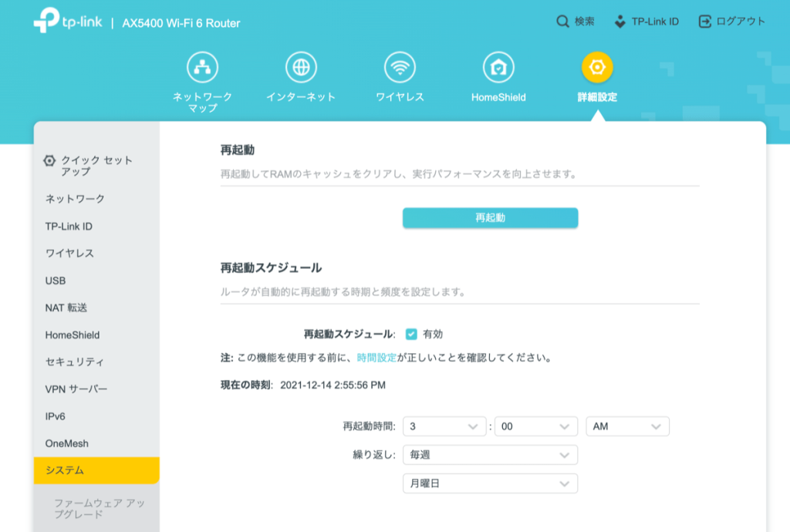
Task: Expand the day dropdown showing 月曜日
Action: click(490, 484)
